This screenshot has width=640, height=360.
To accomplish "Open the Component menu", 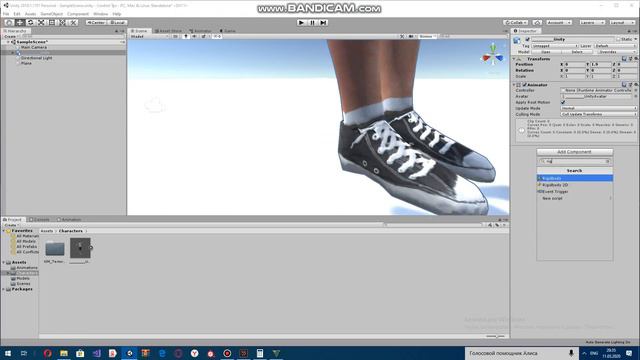I will click(x=78, y=14).
